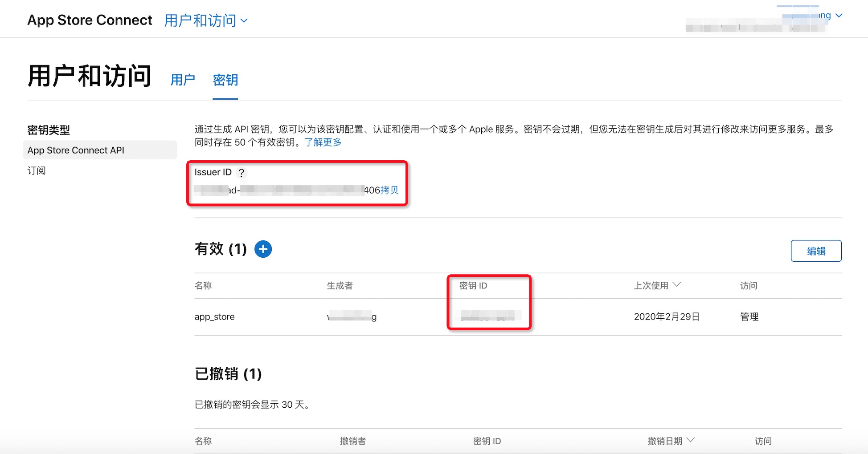The width and height of the screenshot is (868, 454).
Task: Open the 了解更多 link
Action: pyautogui.click(x=323, y=142)
